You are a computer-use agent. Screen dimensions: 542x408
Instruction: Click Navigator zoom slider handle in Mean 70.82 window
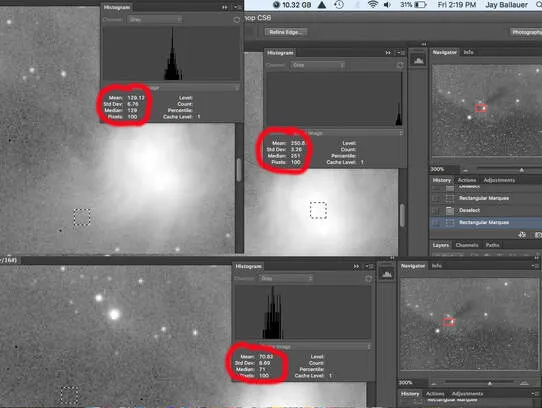[x=489, y=383]
